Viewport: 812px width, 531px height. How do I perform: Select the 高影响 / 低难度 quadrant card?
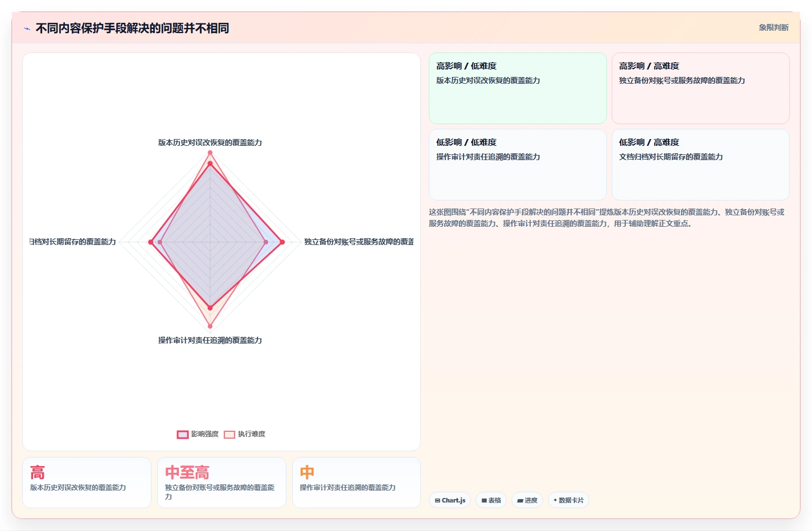pyautogui.click(x=518, y=88)
